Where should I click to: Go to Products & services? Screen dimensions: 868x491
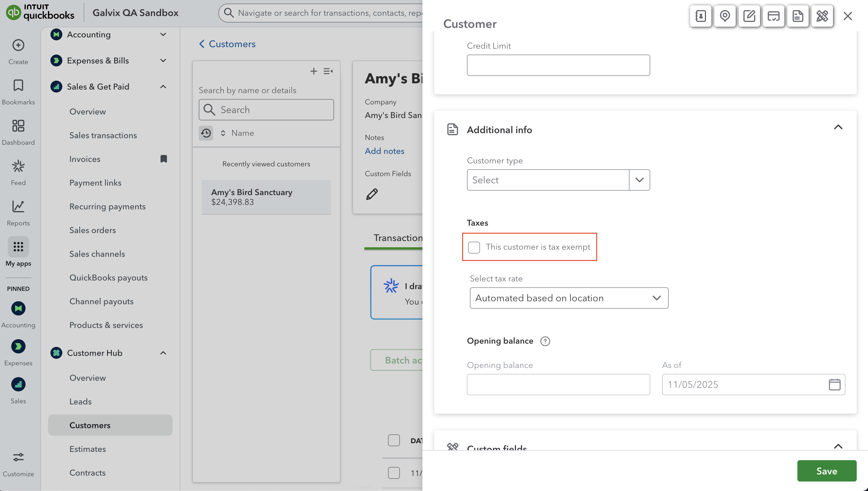(106, 325)
